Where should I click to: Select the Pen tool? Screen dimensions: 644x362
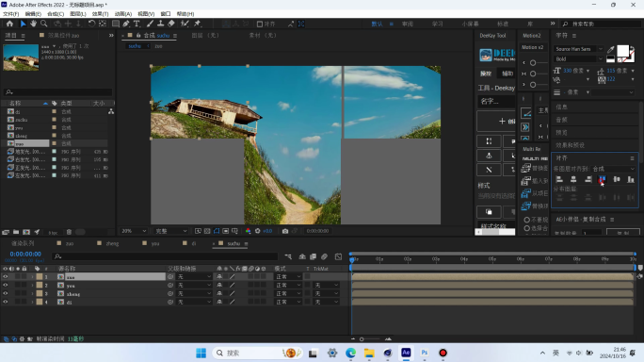126,24
